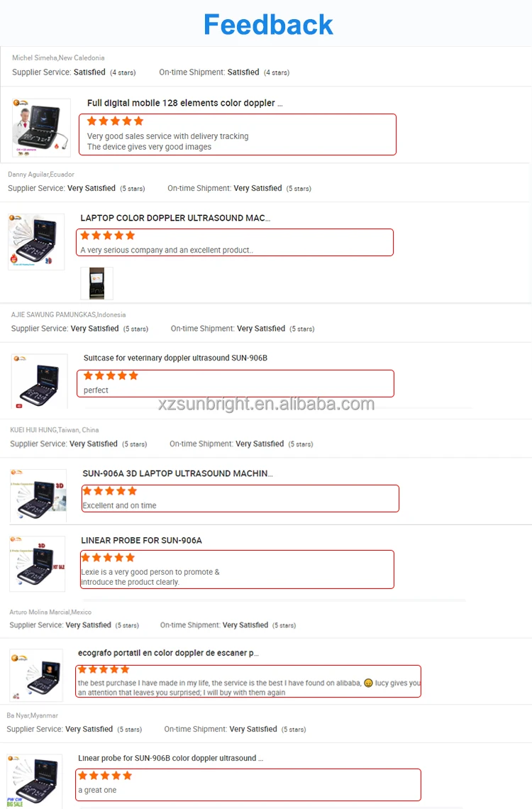
Task: Open the Linear probe for SUN-906B color doppler link
Action: pos(171,758)
